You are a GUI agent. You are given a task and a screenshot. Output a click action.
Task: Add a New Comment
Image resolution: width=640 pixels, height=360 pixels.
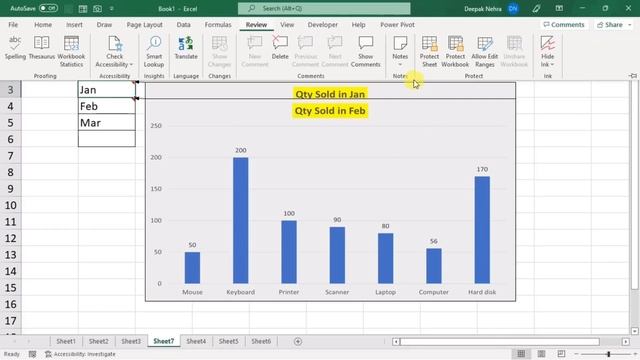[255, 51]
